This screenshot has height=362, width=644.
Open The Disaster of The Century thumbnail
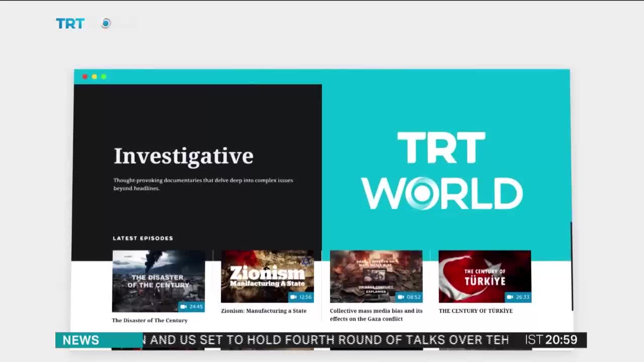158,281
